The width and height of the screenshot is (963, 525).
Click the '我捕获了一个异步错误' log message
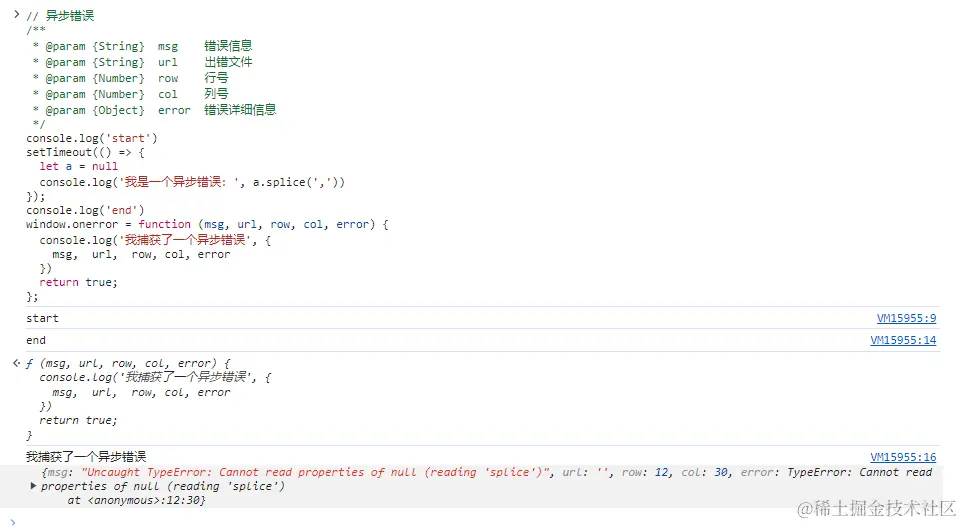[x=86, y=457]
